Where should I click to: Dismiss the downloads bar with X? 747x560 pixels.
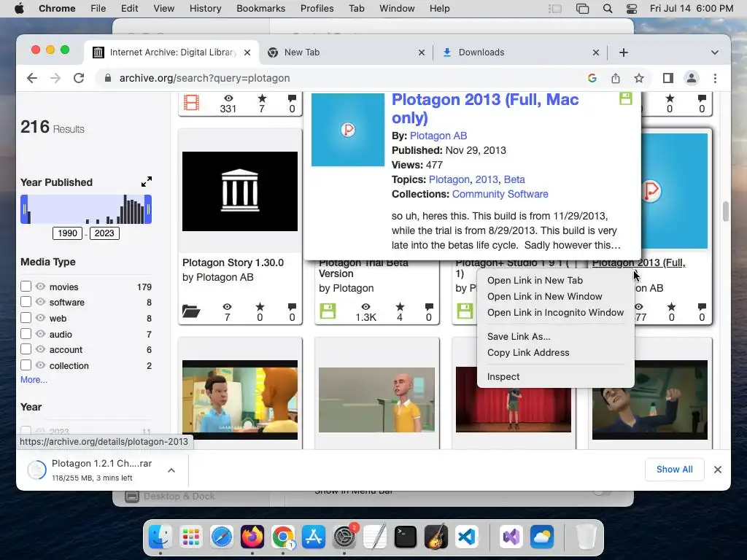point(718,470)
